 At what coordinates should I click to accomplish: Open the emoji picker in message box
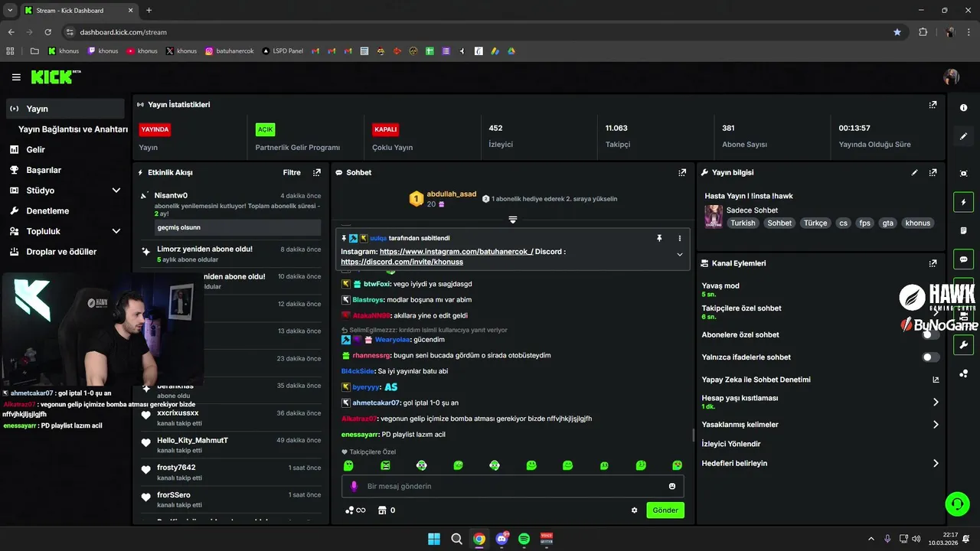coord(672,486)
